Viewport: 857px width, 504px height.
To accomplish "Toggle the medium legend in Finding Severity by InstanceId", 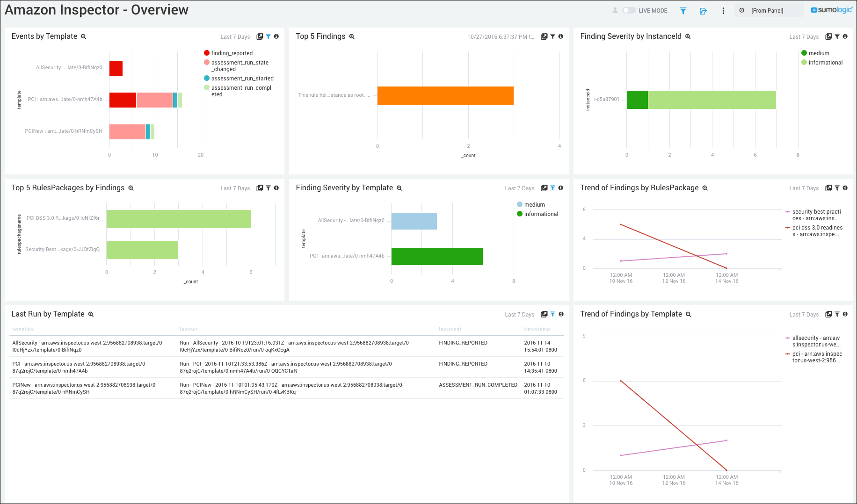I will 816,53.
